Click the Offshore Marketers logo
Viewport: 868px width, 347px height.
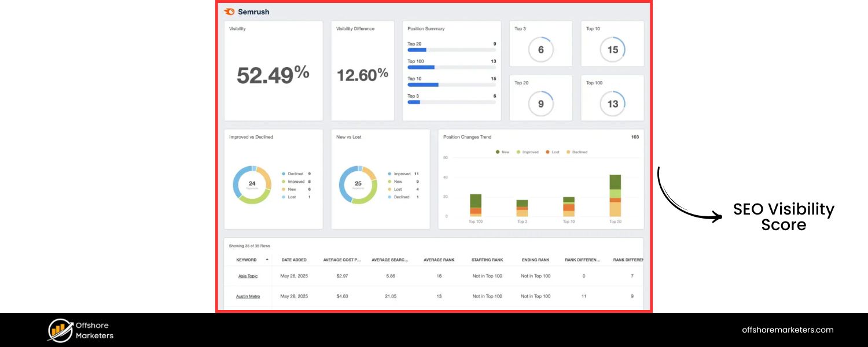(79, 330)
